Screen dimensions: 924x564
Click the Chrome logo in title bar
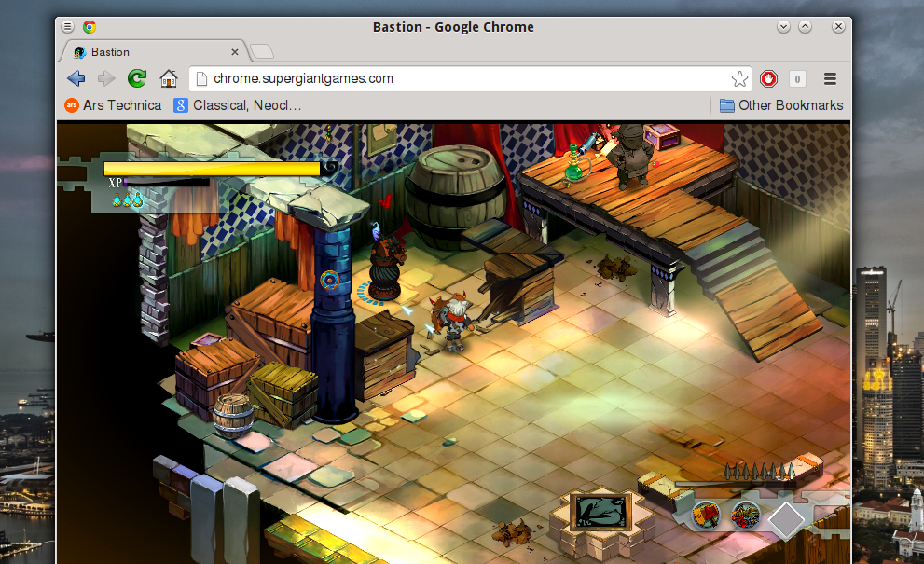(90, 26)
